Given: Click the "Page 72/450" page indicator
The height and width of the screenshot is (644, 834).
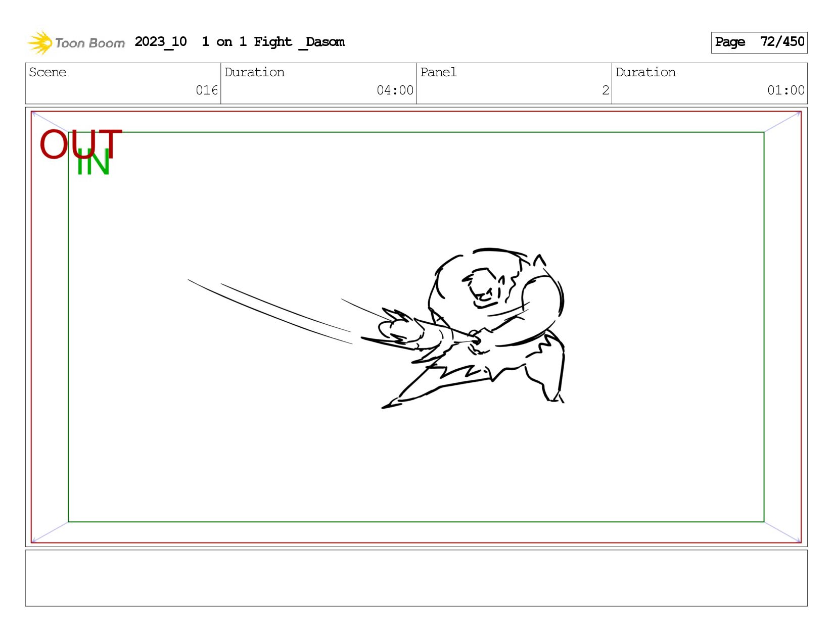Looking at the screenshot, I should tap(759, 42).
